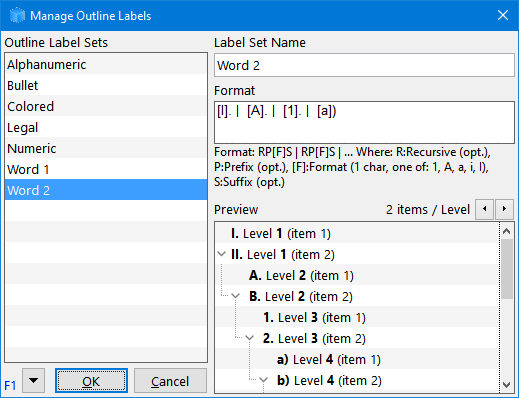Select the Colored label set
Viewport: 519px width, 398px height.
[x=106, y=106]
